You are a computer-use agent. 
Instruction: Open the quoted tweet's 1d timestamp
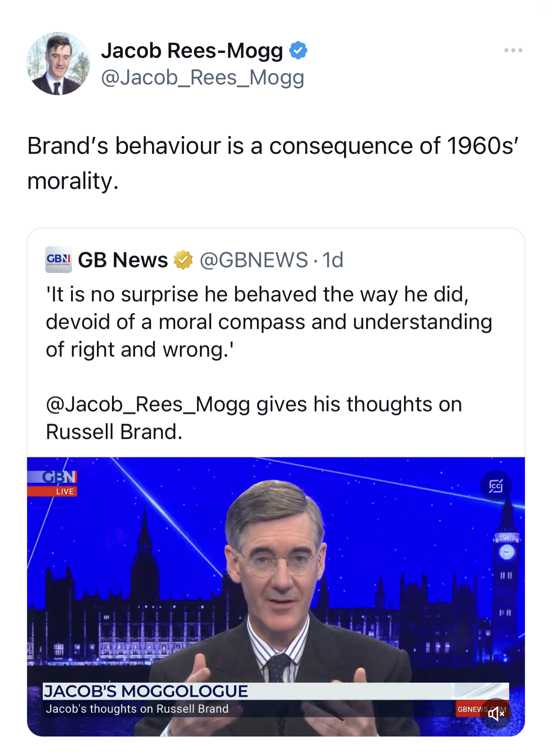tap(333, 260)
